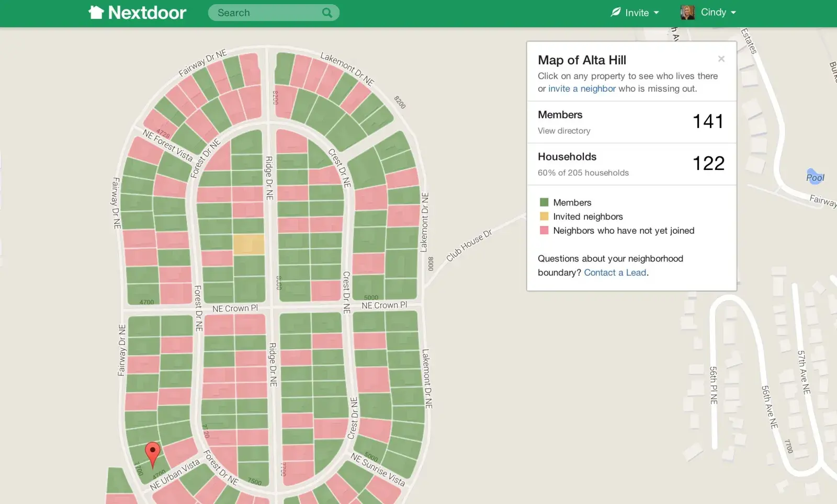This screenshot has width=837, height=504.
Task: Click the Members count 141
Action: (x=708, y=121)
